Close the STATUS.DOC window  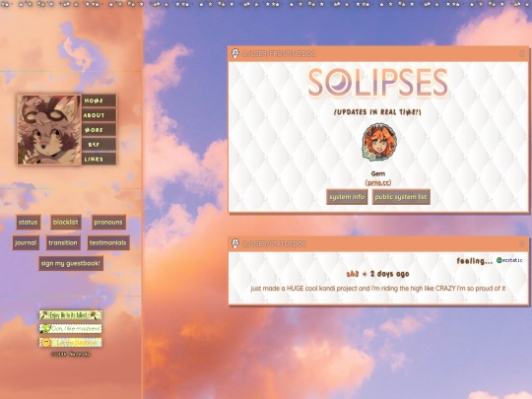point(522,243)
